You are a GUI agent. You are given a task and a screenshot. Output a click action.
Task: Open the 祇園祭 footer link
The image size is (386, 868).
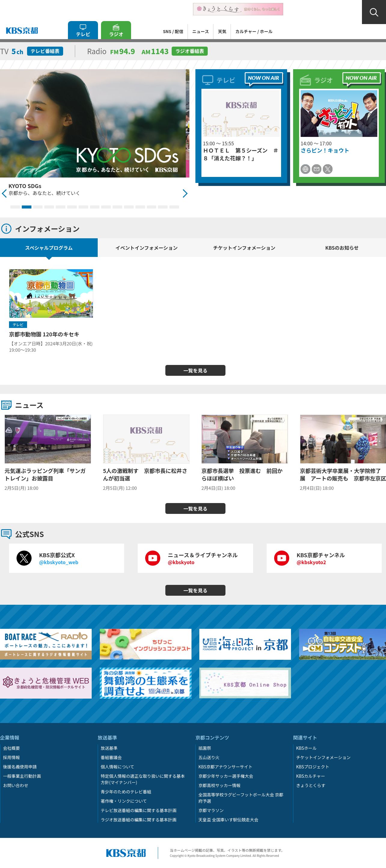205,748
